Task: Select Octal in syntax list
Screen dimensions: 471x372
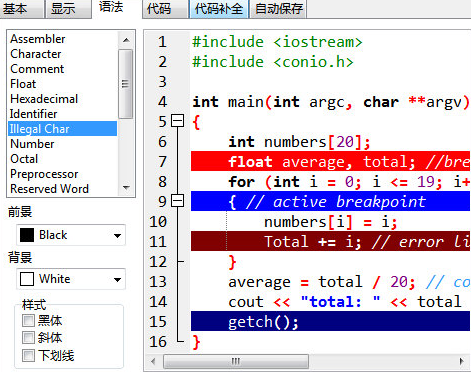Action: [x=63, y=159]
